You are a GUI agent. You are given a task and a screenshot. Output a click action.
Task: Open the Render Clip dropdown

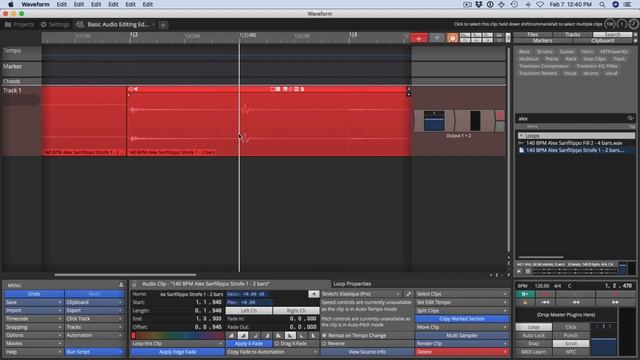click(462, 343)
